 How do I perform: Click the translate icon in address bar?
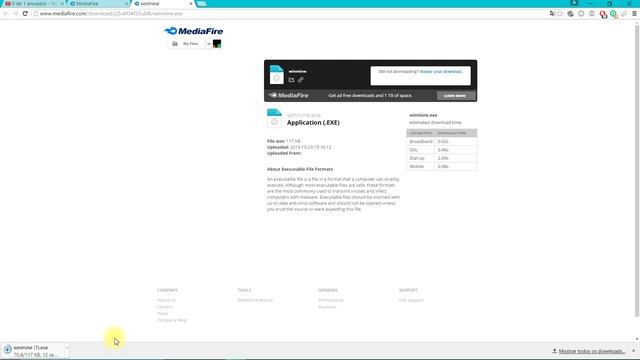[x=552, y=13]
